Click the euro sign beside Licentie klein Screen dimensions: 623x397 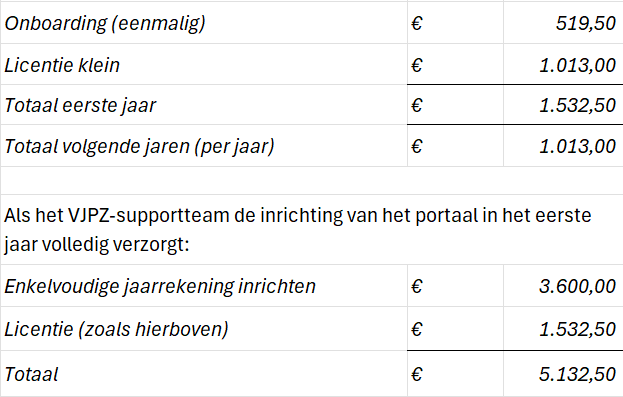coord(416,65)
